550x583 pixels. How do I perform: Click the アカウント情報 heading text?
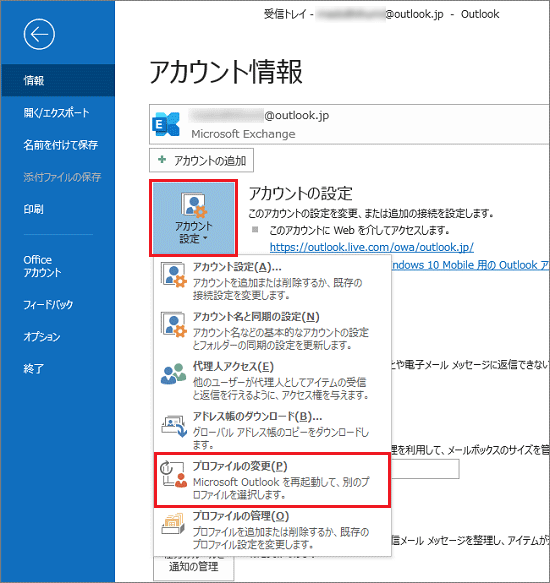coord(226,72)
